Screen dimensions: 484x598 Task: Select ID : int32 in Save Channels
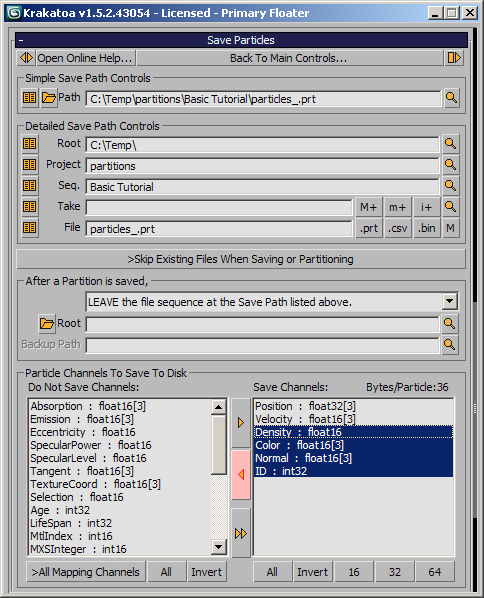pos(354,471)
